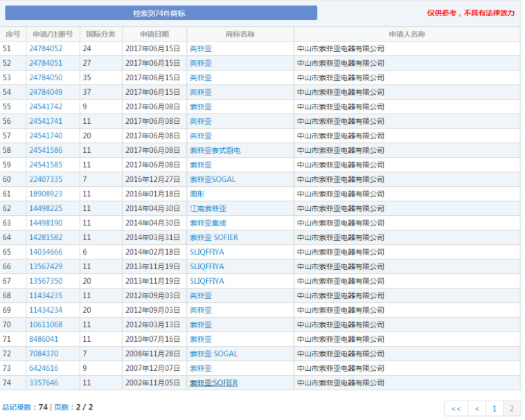Click the 国际分类 column header
525x420 pixels.
click(101, 34)
